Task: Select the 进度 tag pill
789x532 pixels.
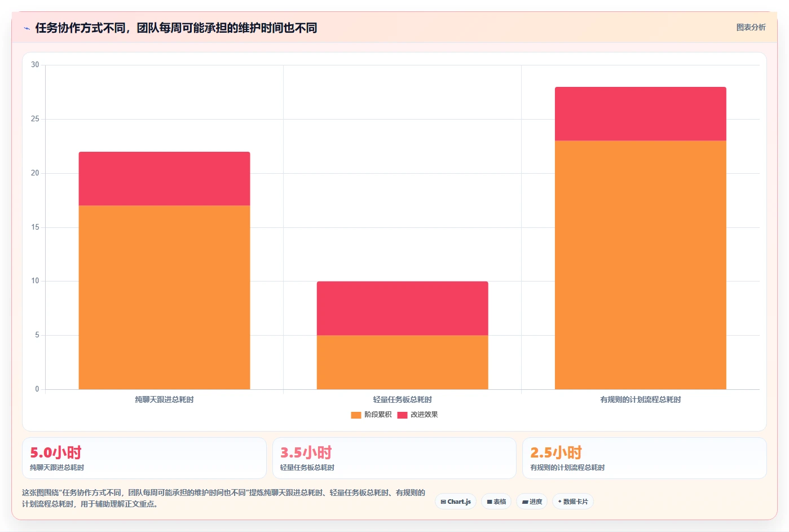Action: (x=532, y=502)
